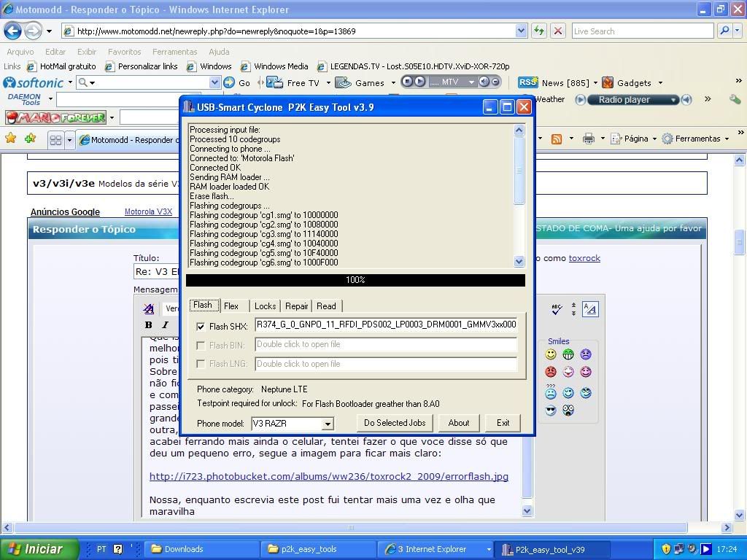Viewport: 747px width, 560px height.
Task: Click the RSS News icon
Action: pos(527,82)
